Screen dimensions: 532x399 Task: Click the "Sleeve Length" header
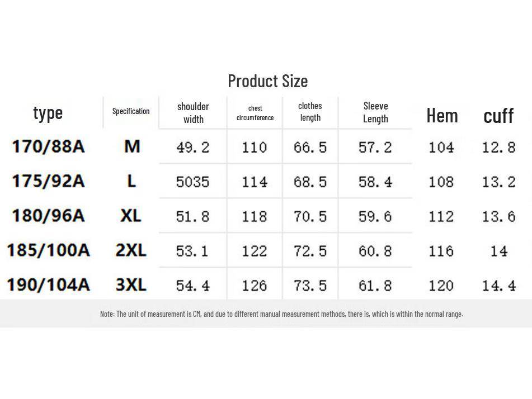pyautogui.click(x=375, y=112)
